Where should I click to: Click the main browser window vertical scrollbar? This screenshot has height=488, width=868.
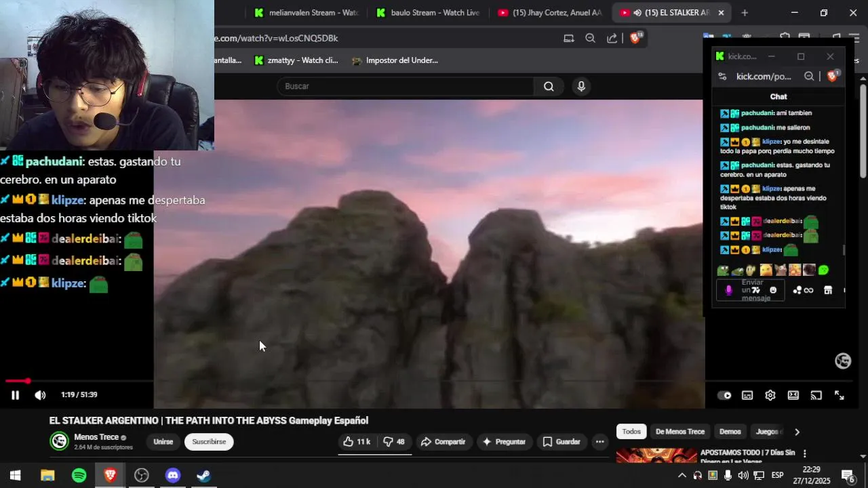[863, 132]
